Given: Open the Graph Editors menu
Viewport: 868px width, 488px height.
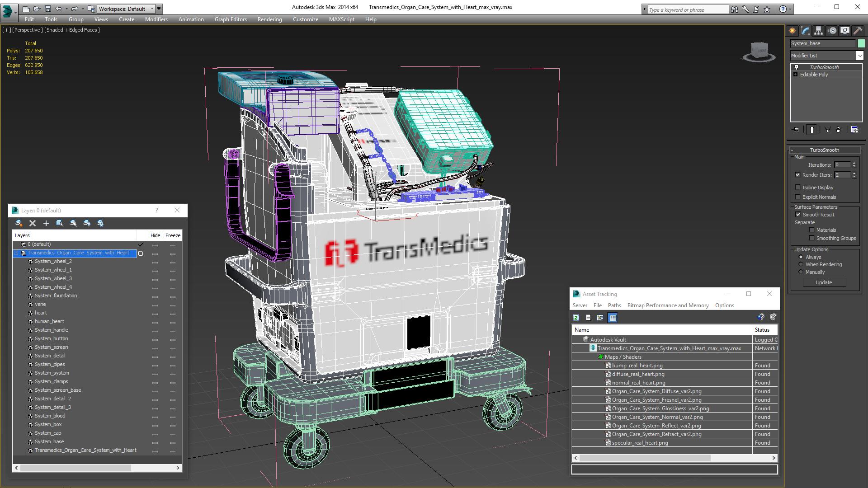Looking at the screenshot, I should pyautogui.click(x=231, y=19).
